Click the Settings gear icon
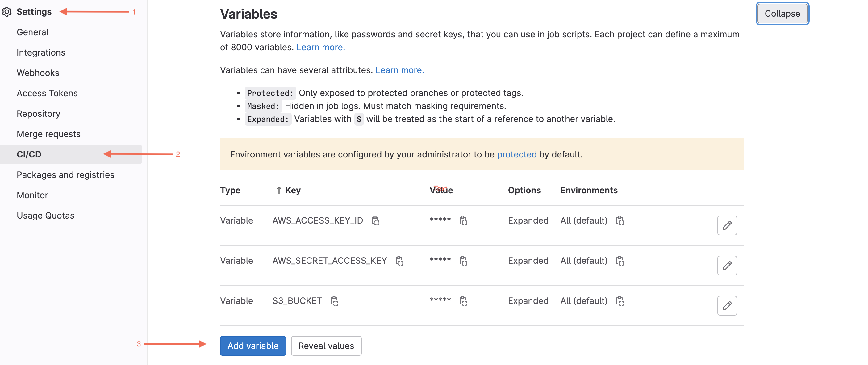The image size is (868, 365). (7, 12)
